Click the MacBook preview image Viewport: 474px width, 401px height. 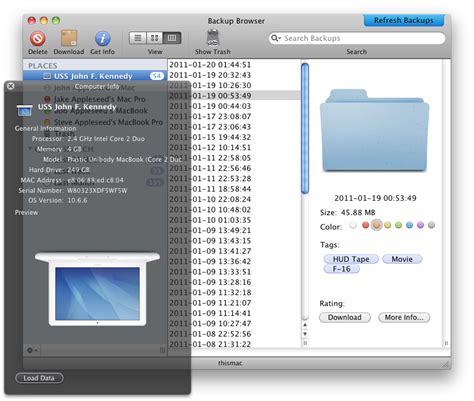click(x=97, y=289)
